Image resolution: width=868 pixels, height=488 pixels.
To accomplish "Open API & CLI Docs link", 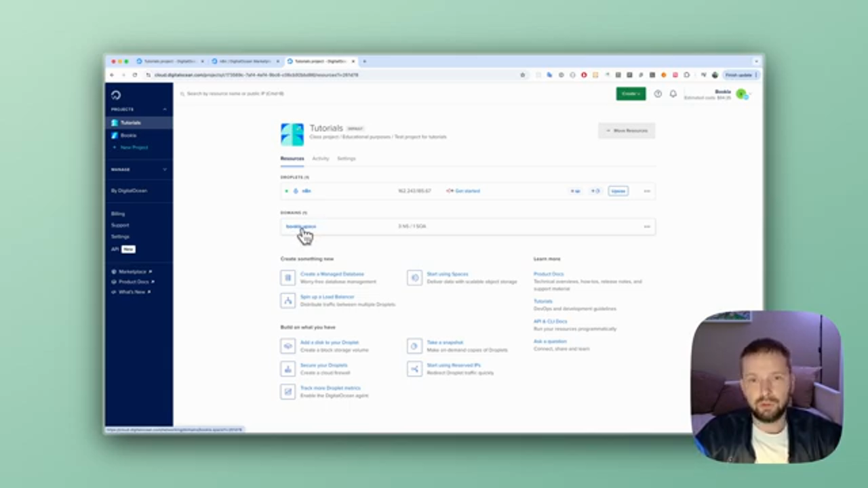I will click(551, 321).
